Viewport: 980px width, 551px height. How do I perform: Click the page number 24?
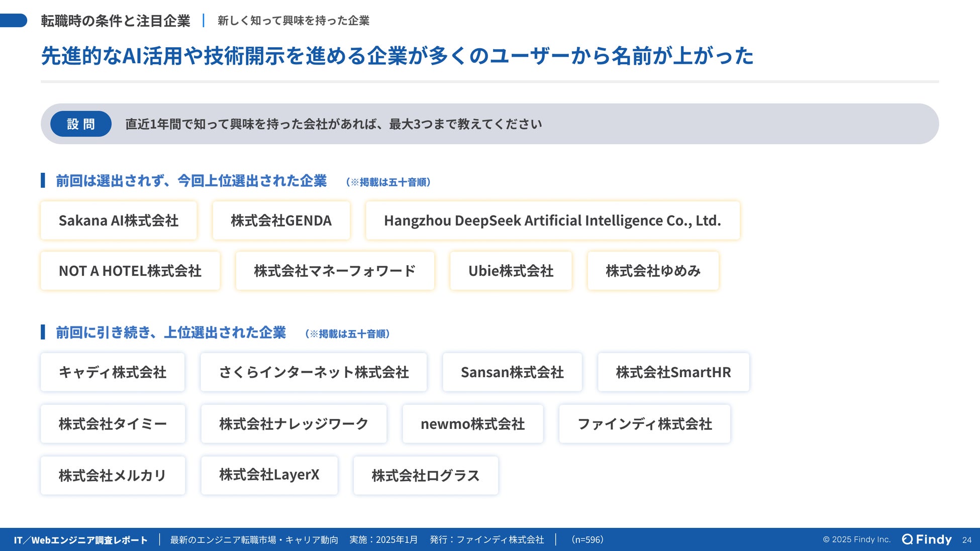(967, 540)
